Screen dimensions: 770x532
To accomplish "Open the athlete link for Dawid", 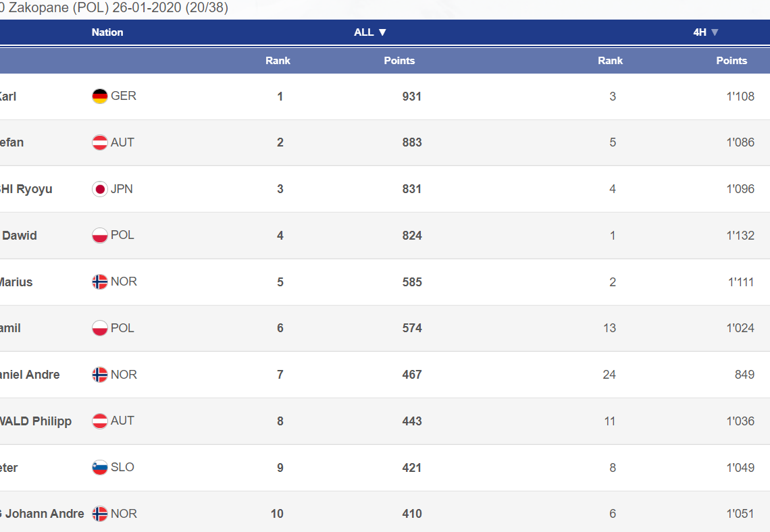I will [x=20, y=236].
